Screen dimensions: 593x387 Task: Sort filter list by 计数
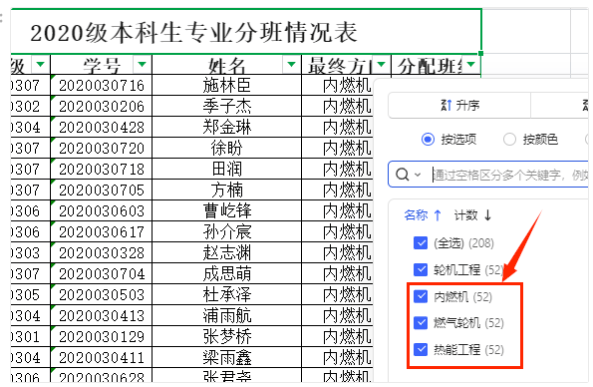[473, 215]
